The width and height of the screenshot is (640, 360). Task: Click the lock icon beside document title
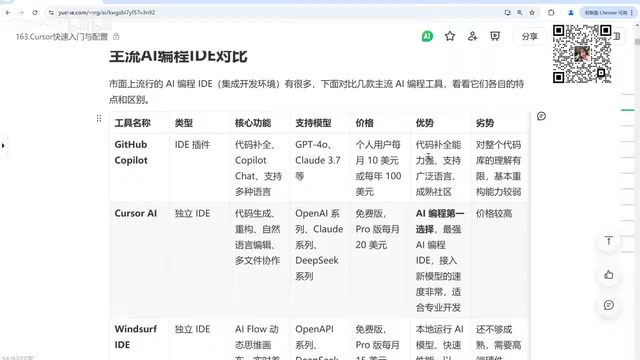pos(116,36)
